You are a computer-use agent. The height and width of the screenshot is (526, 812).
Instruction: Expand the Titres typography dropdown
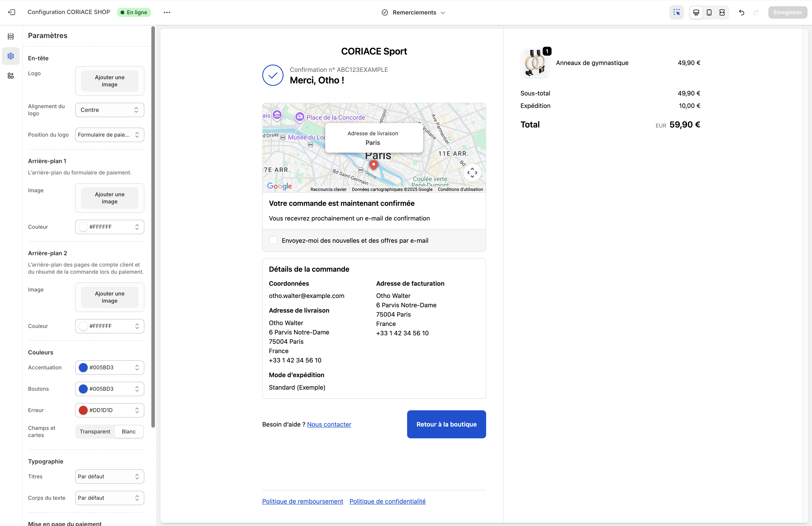(x=110, y=477)
